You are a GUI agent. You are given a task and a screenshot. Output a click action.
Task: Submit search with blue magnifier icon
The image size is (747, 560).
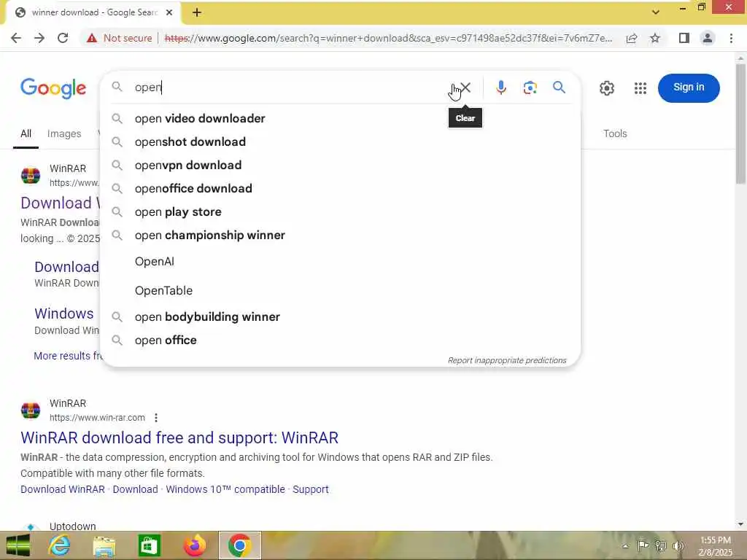pos(560,87)
